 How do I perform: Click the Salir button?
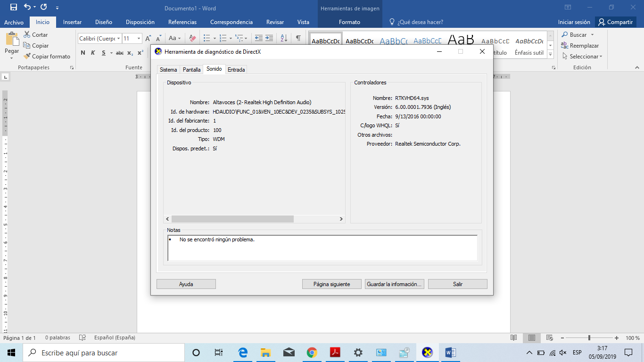coord(458,284)
